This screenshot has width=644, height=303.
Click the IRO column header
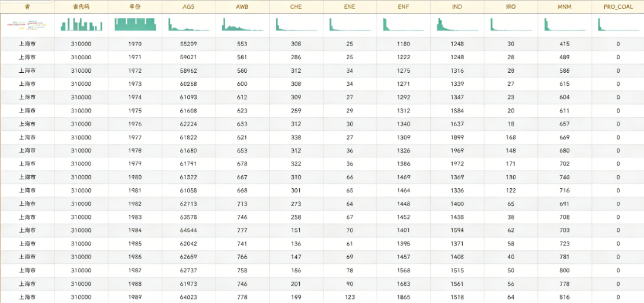pyautogui.click(x=511, y=7)
